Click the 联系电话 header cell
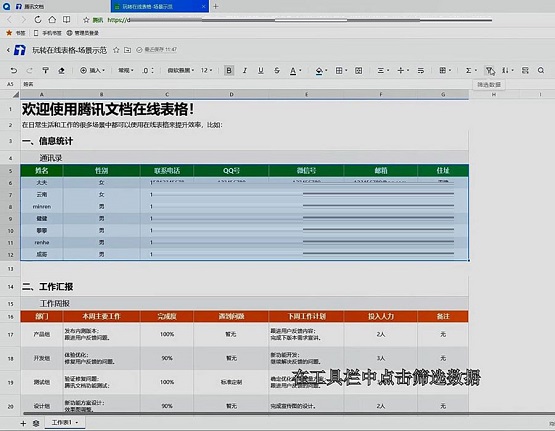555x431 pixels. click(167, 171)
